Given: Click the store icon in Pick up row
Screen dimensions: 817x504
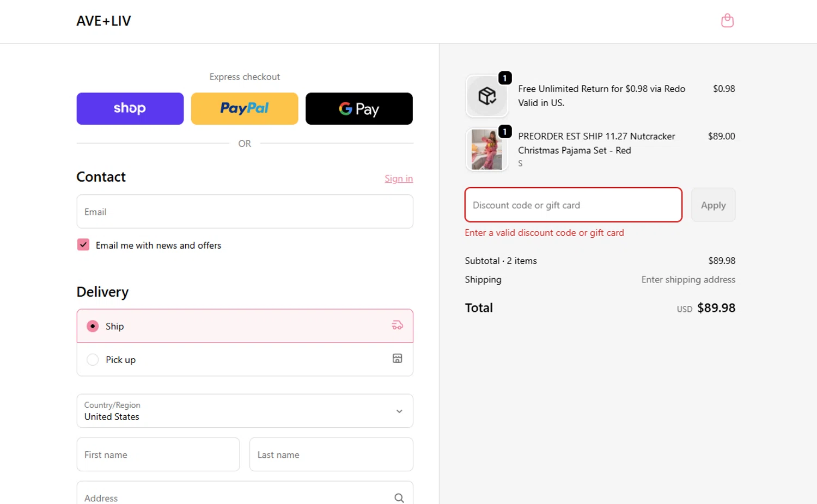Looking at the screenshot, I should pos(398,358).
